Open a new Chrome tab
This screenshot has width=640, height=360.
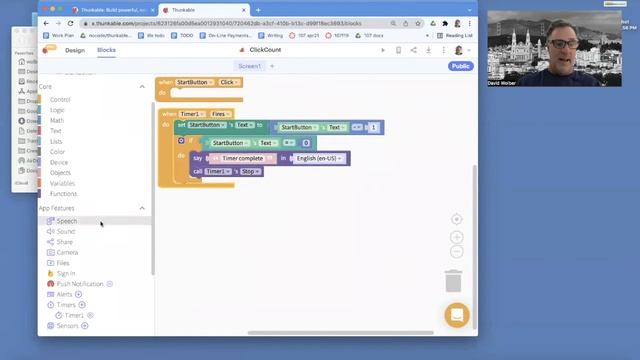[x=258, y=10]
